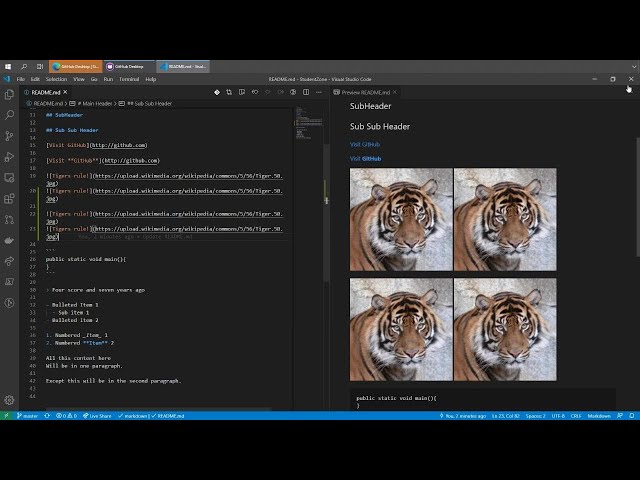Open Windows Task View

click(40, 66)
